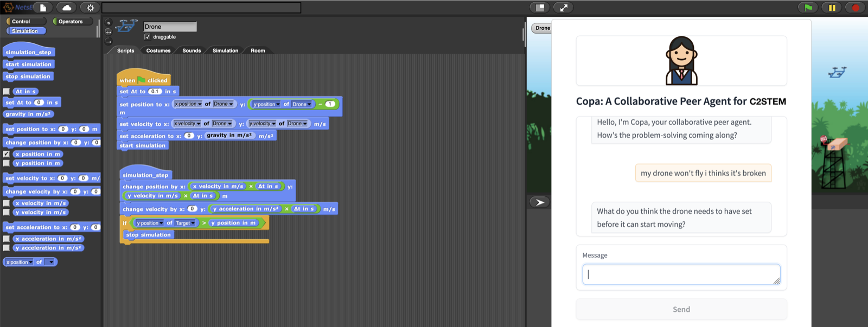Enable the y velocity in m/s watcher
The image size is (868, 327).
pos(7,213)
